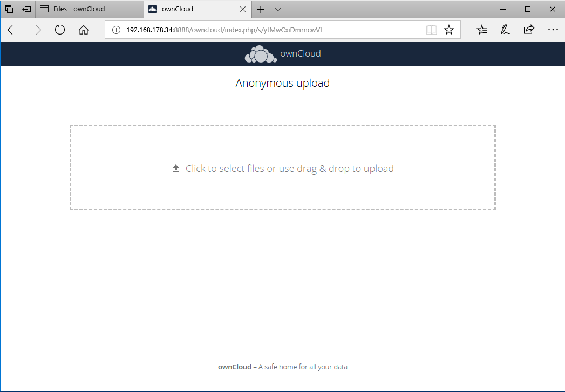Open the tabs you've set aside icon
Viewport: 565px width, 392px height.
(9, 9)
